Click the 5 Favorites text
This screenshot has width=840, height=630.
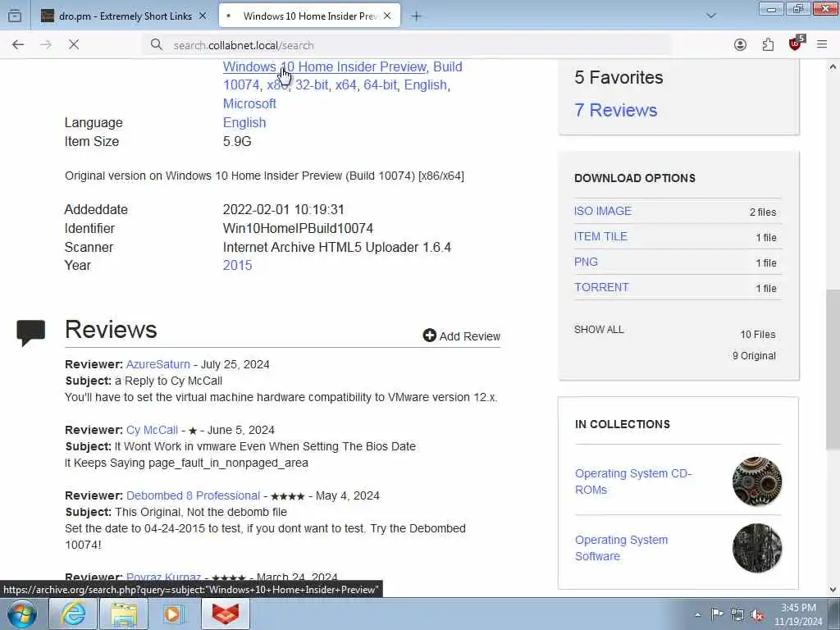click(619, 78)
